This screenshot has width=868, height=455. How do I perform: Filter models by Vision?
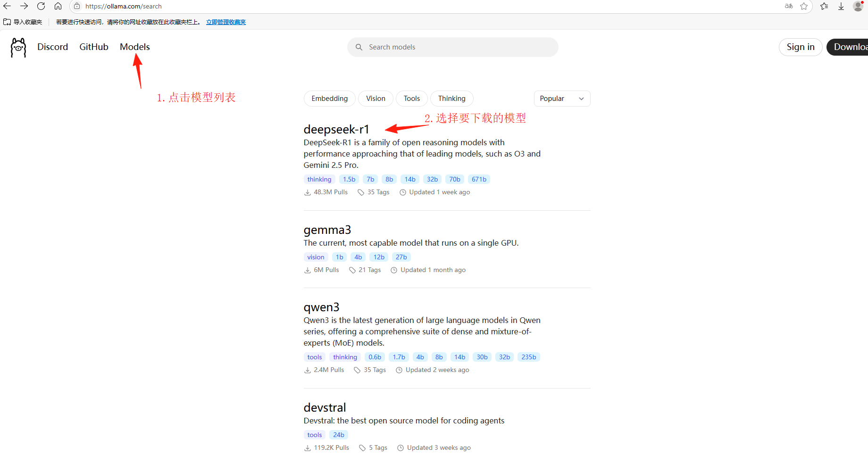(376, 99)
